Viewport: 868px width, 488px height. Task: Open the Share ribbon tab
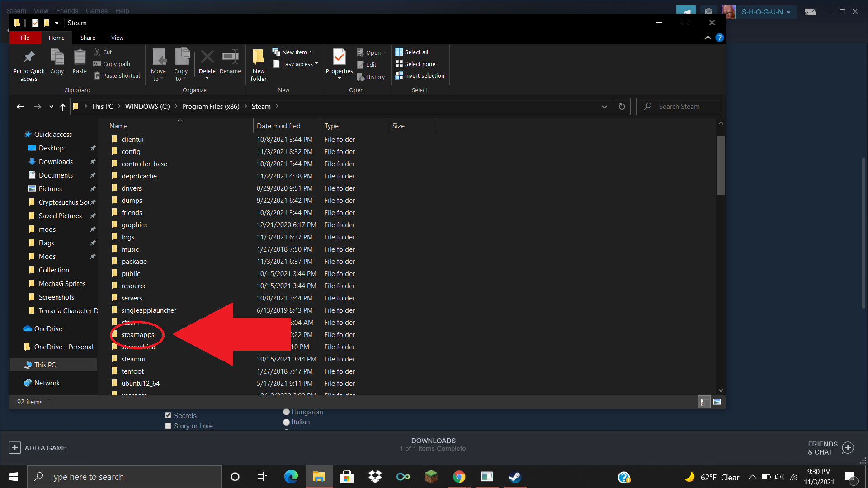tap(88, 38)
